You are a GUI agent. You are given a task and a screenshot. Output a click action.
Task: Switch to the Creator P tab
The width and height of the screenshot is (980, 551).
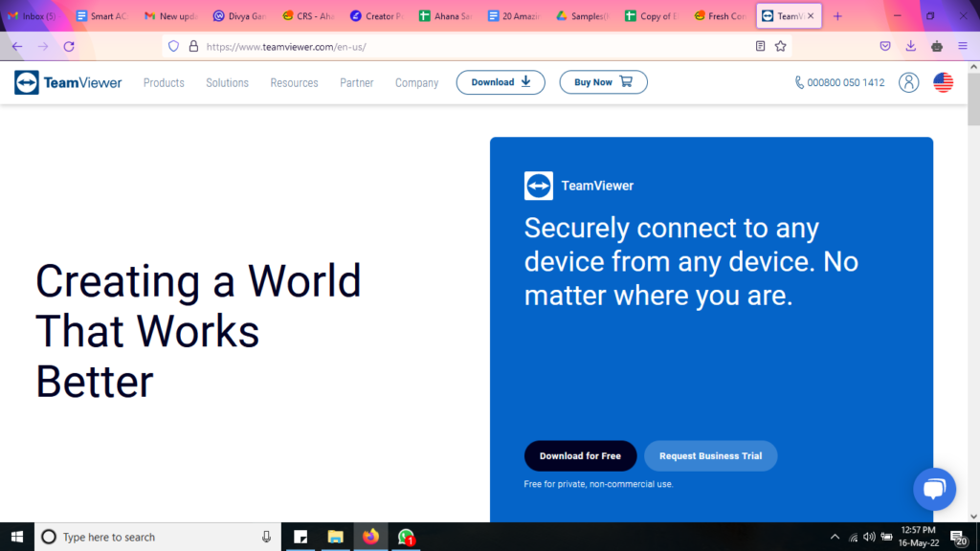376,16
